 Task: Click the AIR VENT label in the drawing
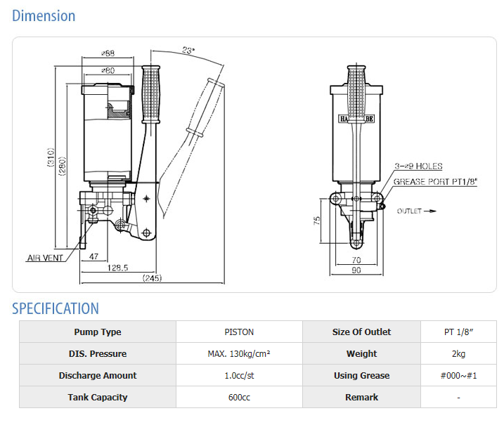pyautogui.click(x=46, y=258)
